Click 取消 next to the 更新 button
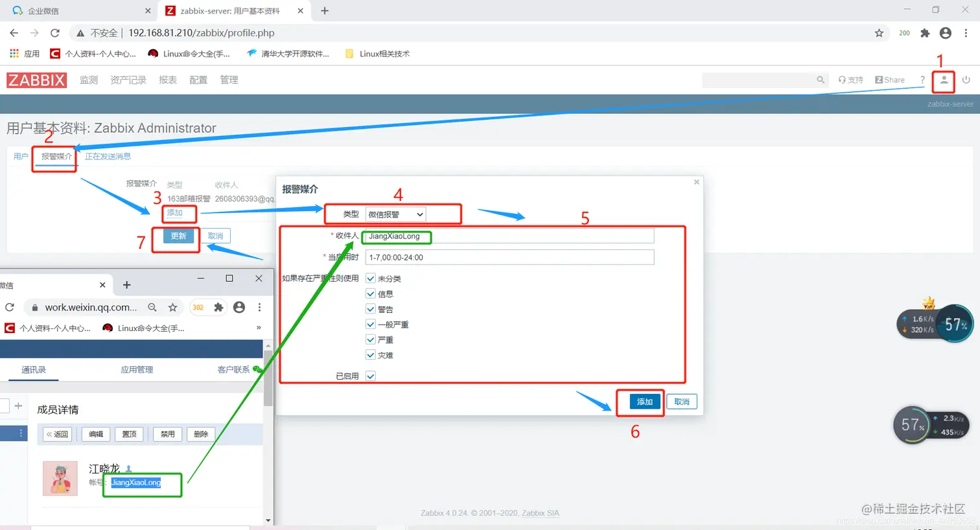This screenshot has width=980, height=530. click(215, 236)
